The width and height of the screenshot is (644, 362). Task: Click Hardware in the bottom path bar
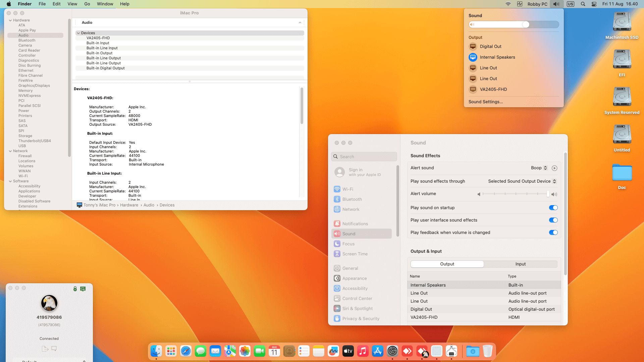tap(129, 205)
